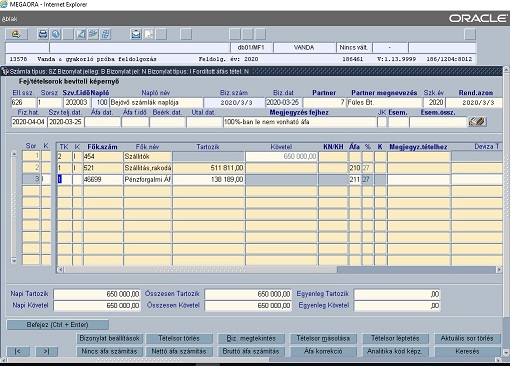Click down arrow of window's right scrollbar
Screen dimensions: 510x366
pyautogui.click(x=506, y=352)
